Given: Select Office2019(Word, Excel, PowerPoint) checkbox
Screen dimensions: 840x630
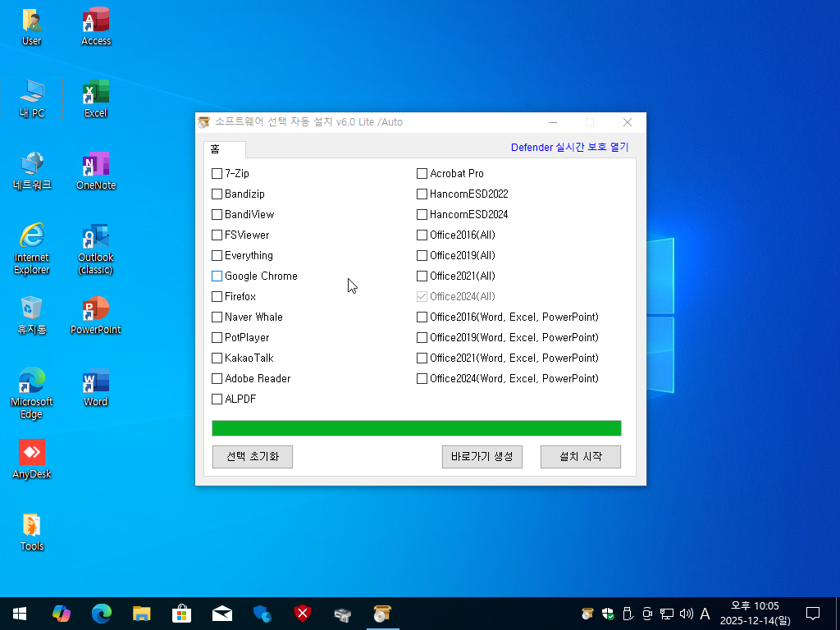Looking at the screenshot, I should (422, 337).
